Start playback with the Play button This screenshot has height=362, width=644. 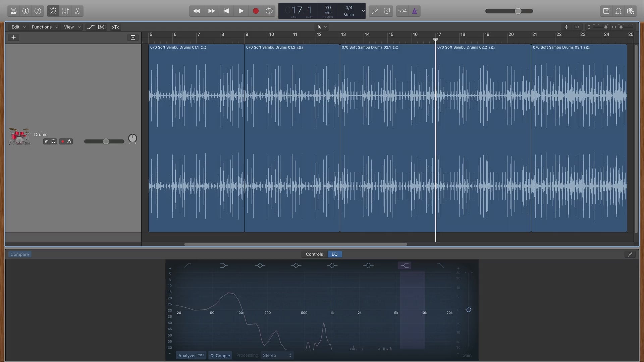pos(241,11)
